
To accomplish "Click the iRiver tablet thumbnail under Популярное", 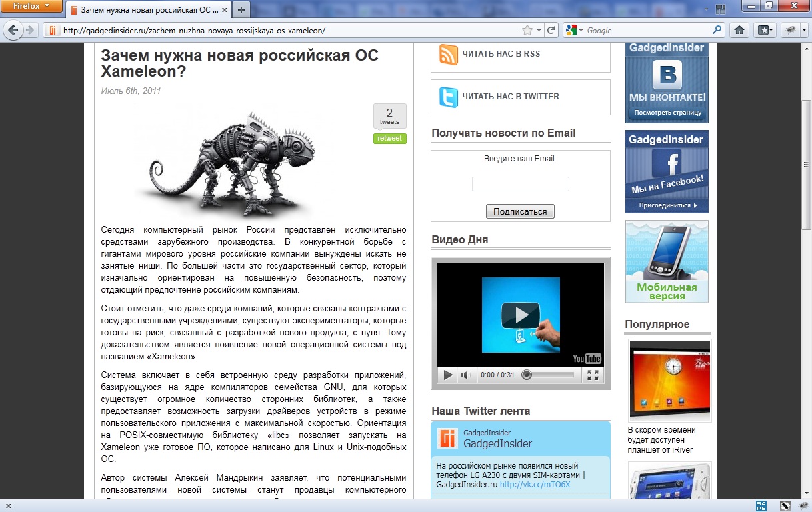I will click(670, 380).
